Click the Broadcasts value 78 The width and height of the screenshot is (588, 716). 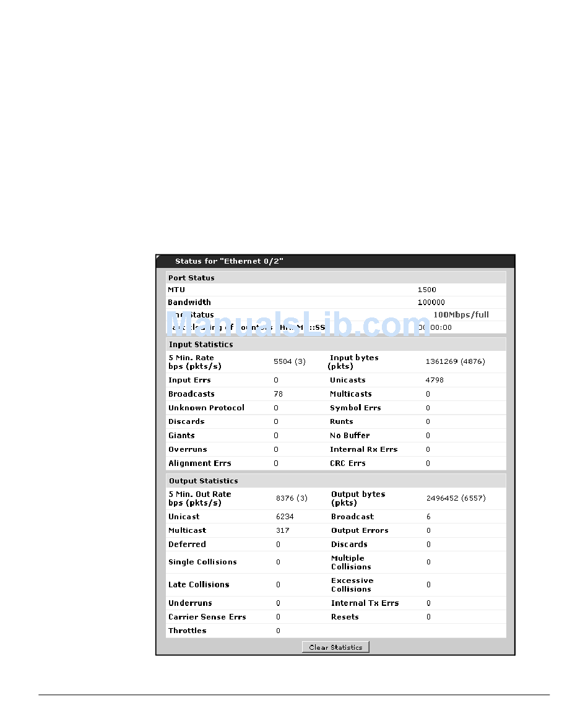pyautogui.click(x=279, y=394)
